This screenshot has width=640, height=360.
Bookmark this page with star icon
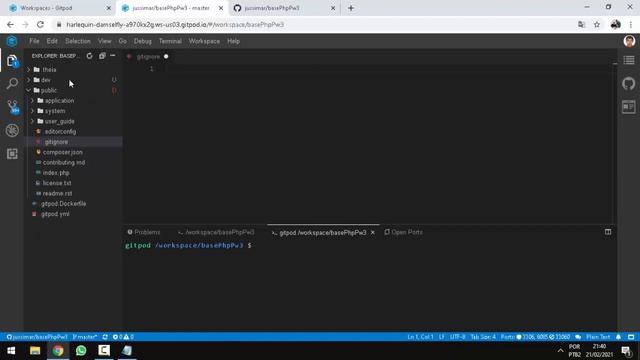597,24
